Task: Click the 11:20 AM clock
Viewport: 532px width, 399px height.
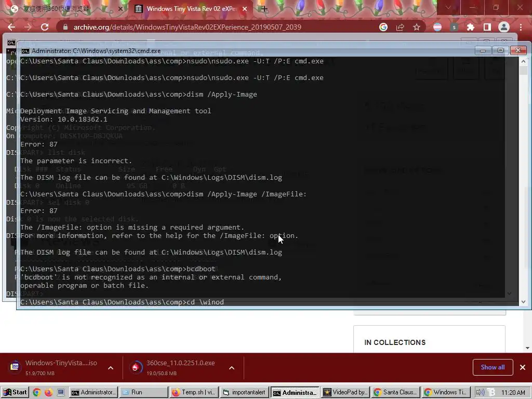Action: pos(513,393)
